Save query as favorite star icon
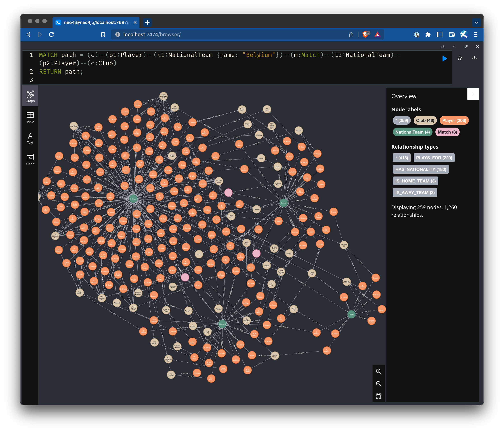 (459, 58)
